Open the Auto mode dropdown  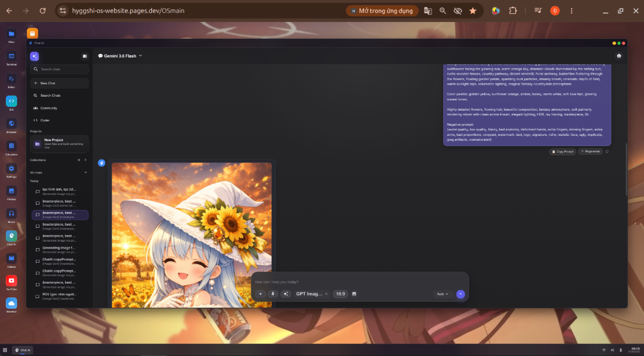443,294
